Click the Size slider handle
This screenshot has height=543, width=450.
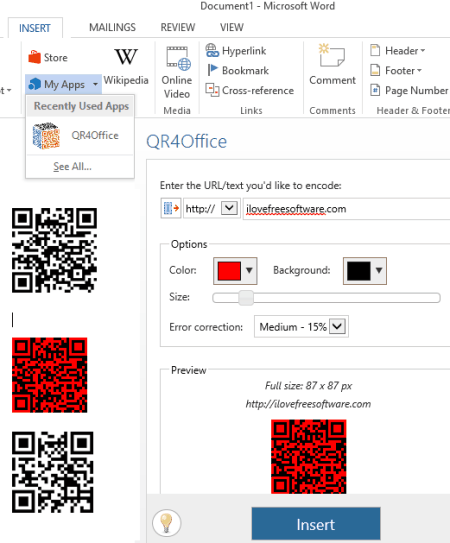[246, 298]
